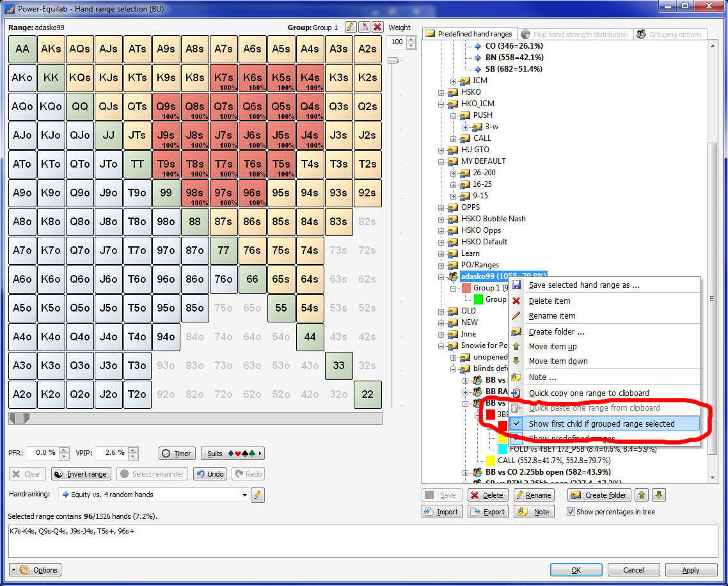This screenshot has width=728, height=586.
Task: Open the Suits selector button
Action: coord(233,454)
